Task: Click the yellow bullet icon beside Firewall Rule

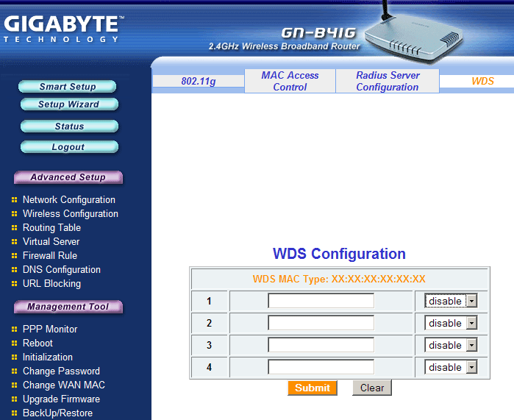Action: click(14, 256)
